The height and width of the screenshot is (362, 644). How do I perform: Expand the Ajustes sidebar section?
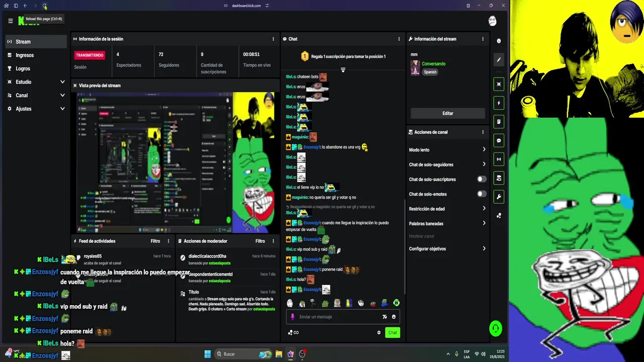[x=62, y=109]
